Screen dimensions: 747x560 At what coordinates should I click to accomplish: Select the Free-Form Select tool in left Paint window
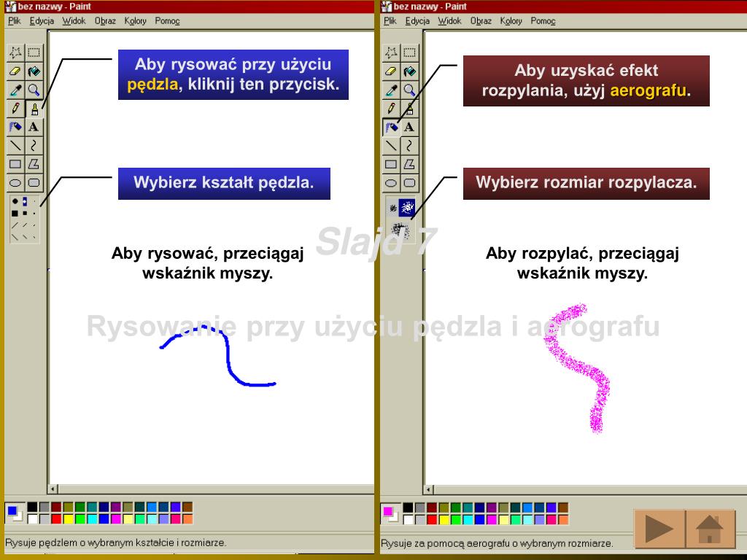pyautogui.click(x=15, y=52)
